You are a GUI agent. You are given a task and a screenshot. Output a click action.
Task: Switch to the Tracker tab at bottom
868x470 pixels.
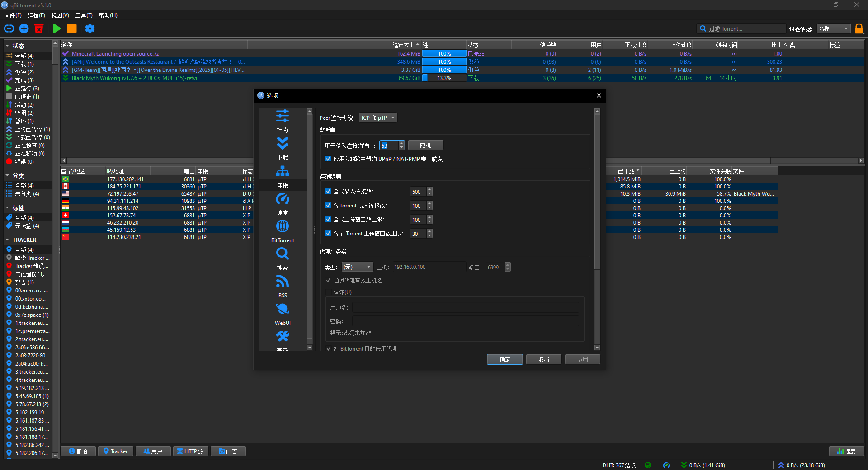coord(116,451)
